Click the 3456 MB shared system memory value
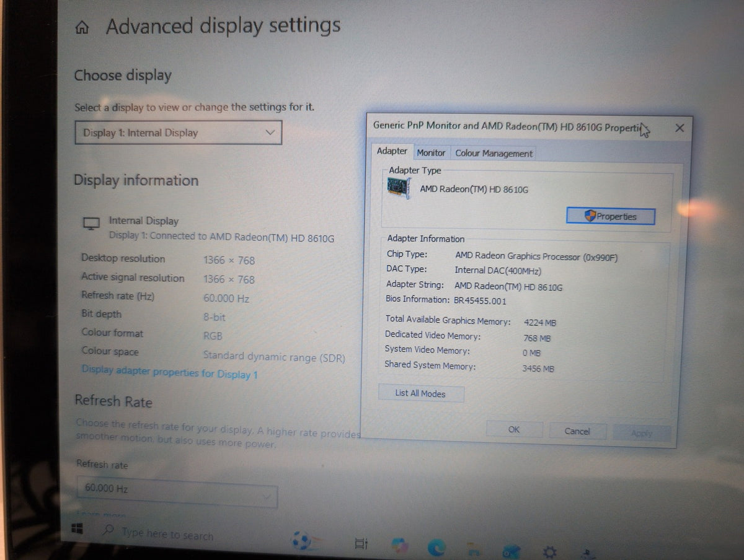 [x=538, y=369]
